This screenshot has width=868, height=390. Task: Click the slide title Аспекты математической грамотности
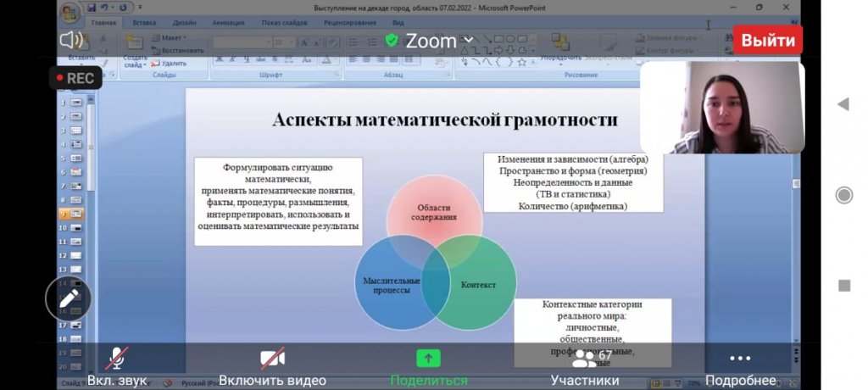[x=444, y=120]
